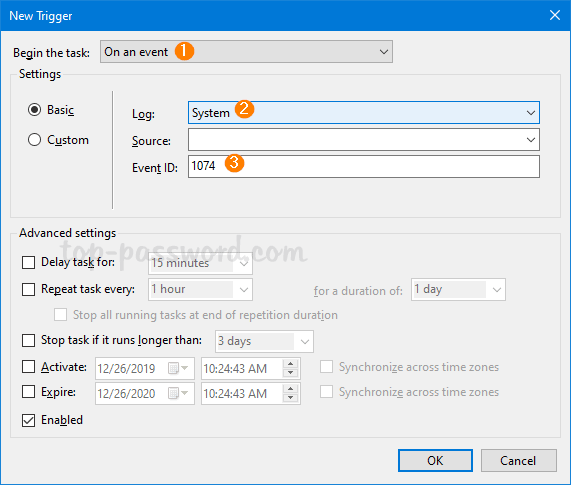The height and width of the screenshot is (485, 571).
Task: Tick Stop task if it runs longer than
Action: [x=28, y=340]
